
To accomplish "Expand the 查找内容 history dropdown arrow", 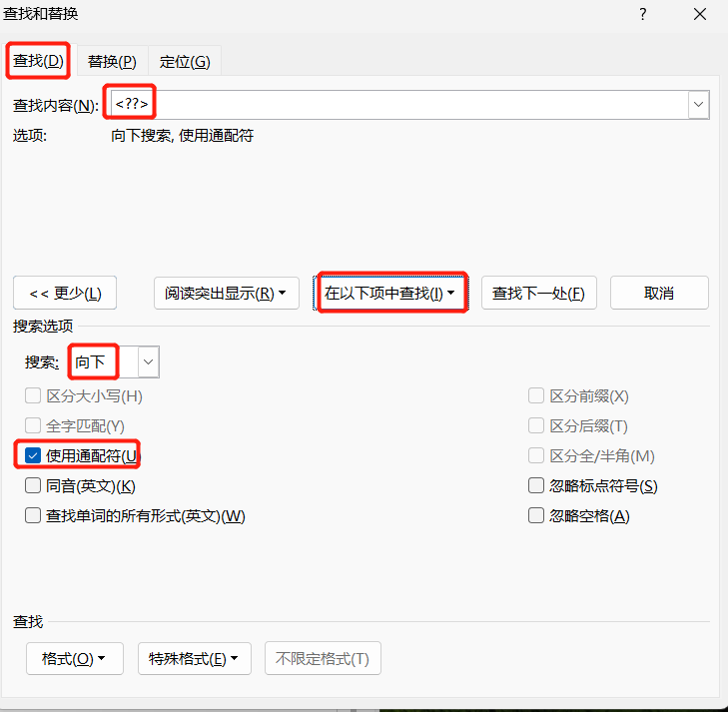I will [x=698, y=105].
